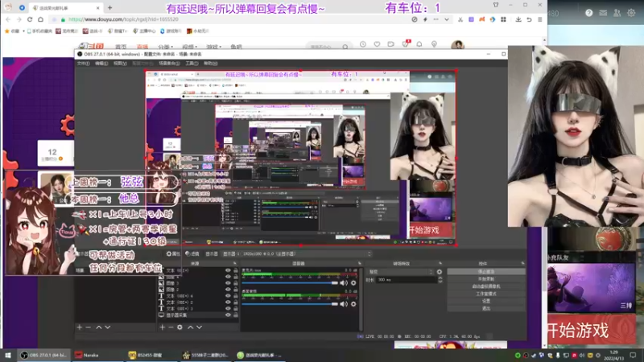Image resolution: width=644 pixels, height=362 pixels.
Task: Pop out the Audio Mixer dock panel
Action: 359,263
